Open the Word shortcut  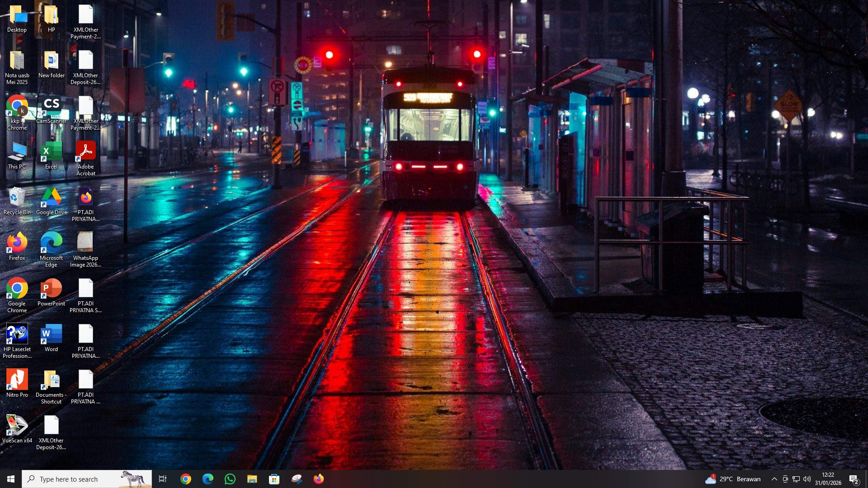[51, 334]
